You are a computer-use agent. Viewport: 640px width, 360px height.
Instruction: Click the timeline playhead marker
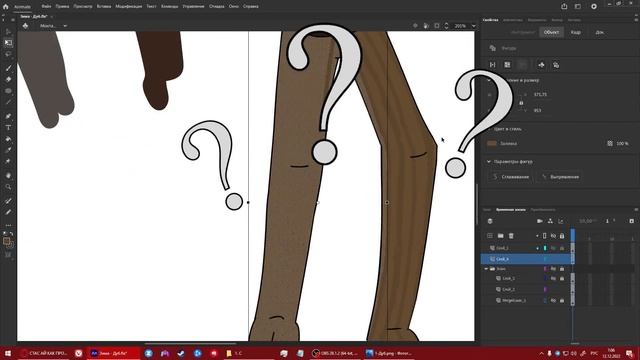click(573, 235)
